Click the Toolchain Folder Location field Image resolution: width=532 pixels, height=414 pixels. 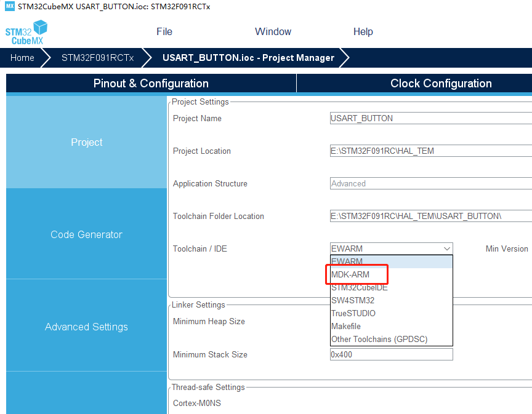[x=431, y=216]
